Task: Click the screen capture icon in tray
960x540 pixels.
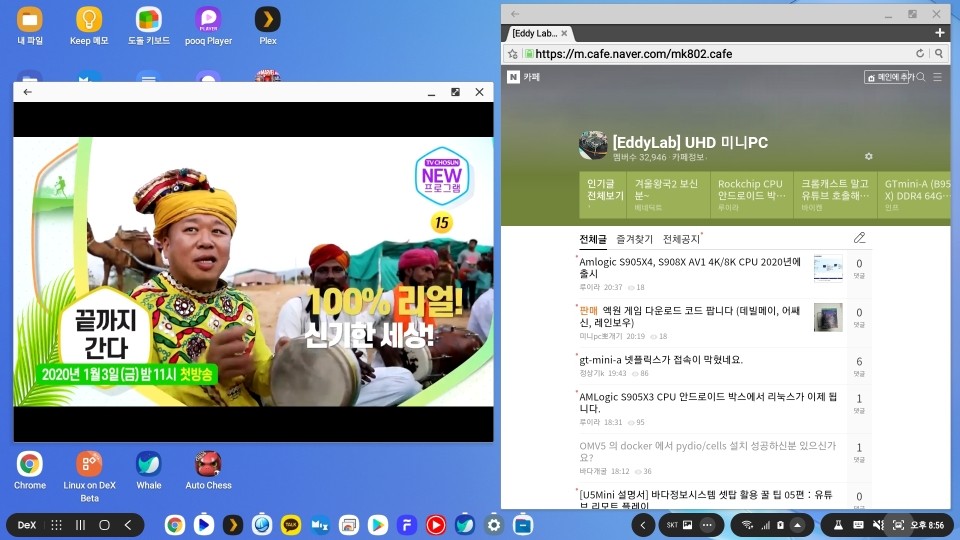Action: tap(898, 525)
